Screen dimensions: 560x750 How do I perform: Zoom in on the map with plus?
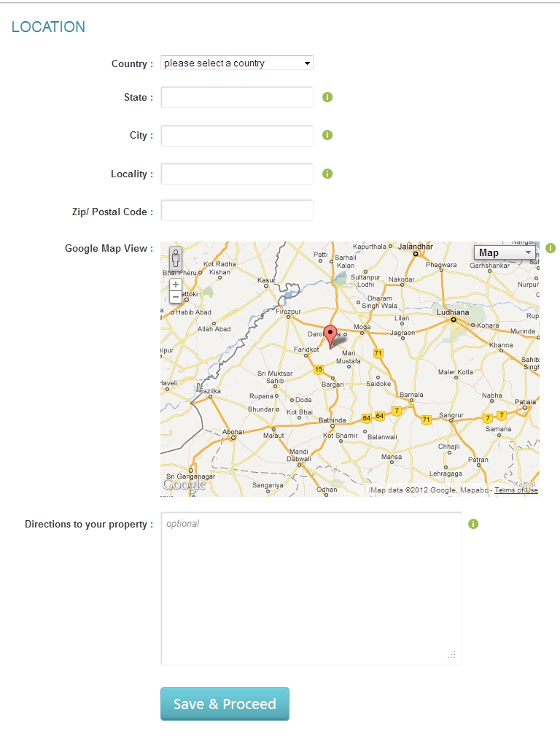click(x=176, y=285)
